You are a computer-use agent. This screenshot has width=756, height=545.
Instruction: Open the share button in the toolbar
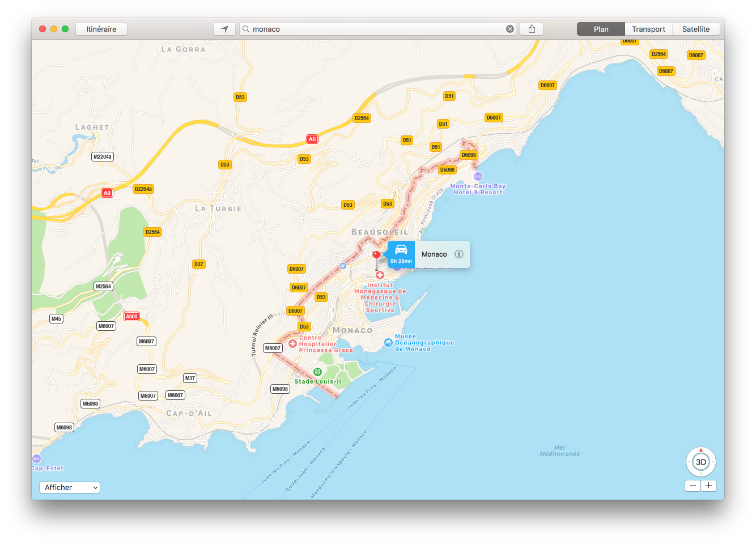532,29
